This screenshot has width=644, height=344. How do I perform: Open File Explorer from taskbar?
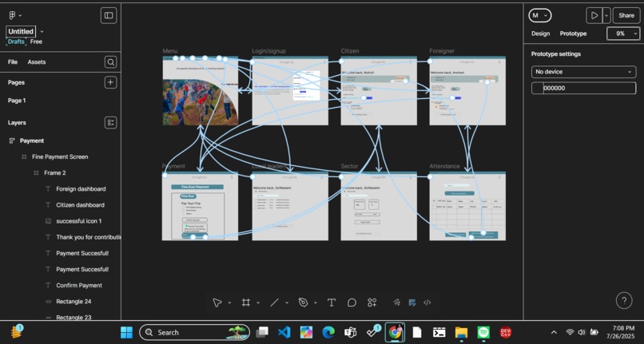pyautogui.click(x=461, y=332)
